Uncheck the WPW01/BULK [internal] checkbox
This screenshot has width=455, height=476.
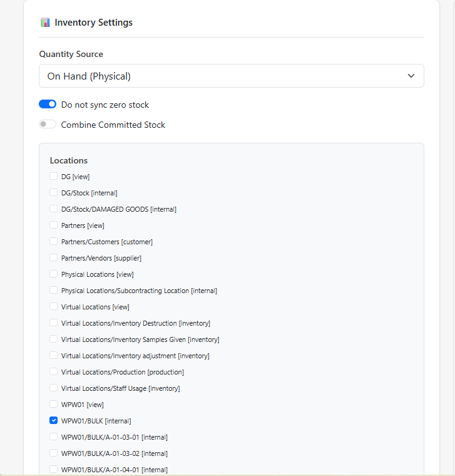pyautogui.click(x=54, y=421)
